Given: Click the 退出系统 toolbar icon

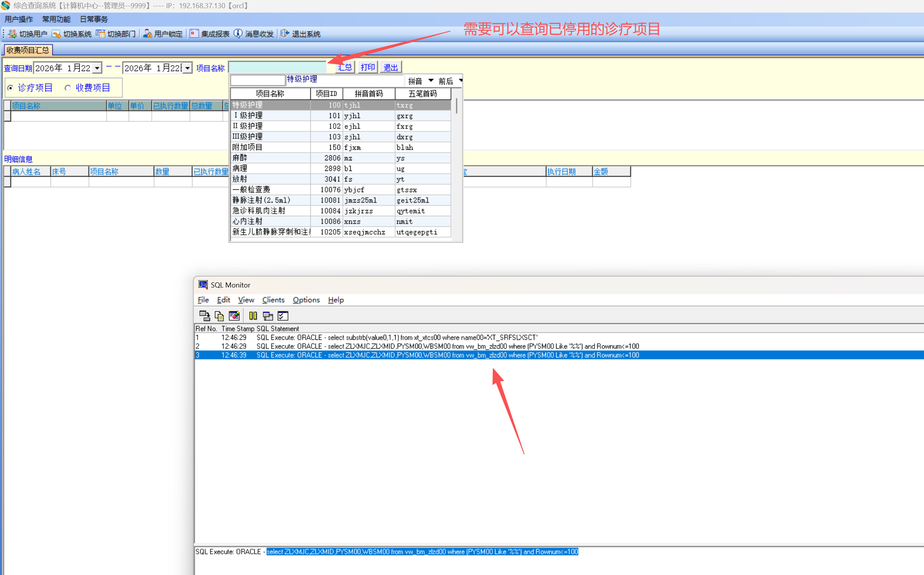Looking at the screenshot, I should tap(285, 34).
